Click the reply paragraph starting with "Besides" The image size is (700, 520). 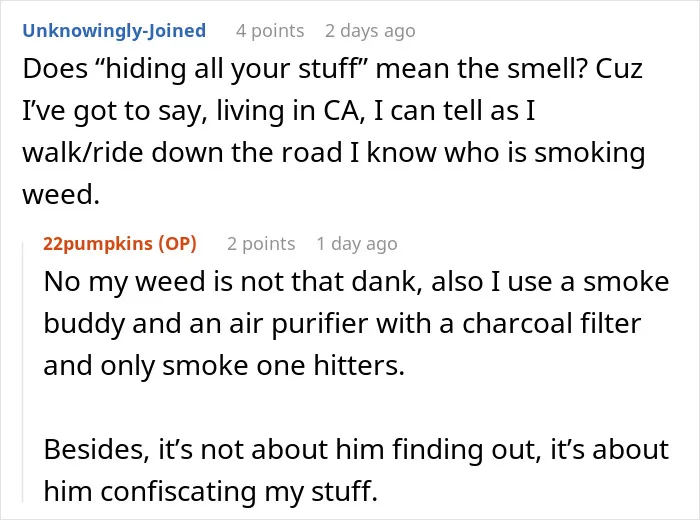356,470
